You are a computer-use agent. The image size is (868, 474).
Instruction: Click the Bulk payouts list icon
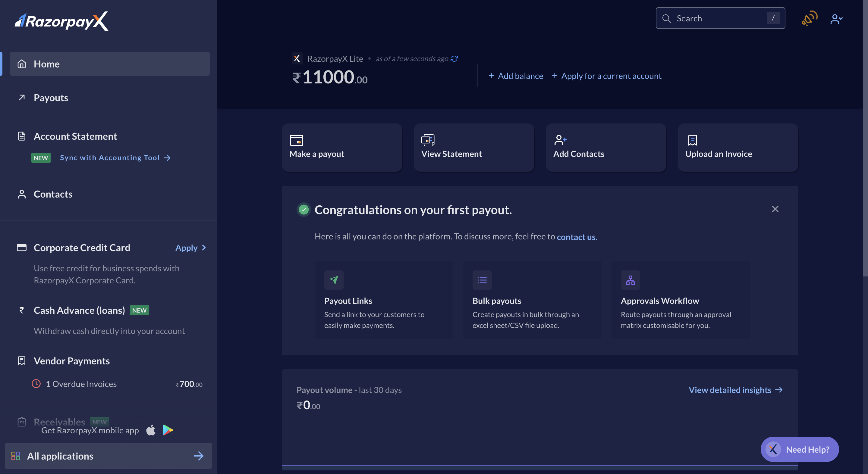point(482,280)
